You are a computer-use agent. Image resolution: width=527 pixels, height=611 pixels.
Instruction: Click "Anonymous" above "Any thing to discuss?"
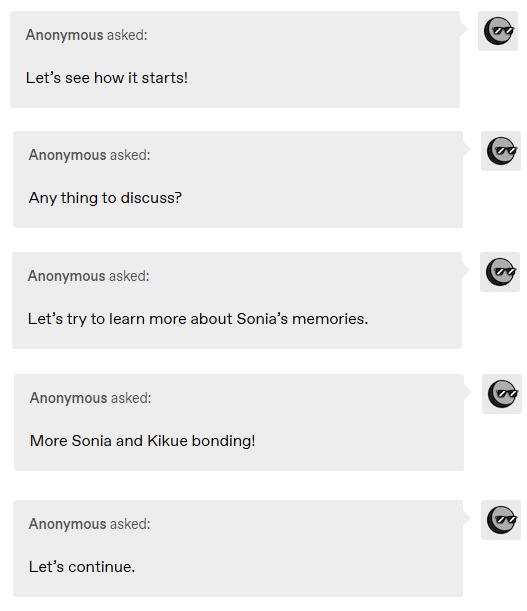[67, 155]
